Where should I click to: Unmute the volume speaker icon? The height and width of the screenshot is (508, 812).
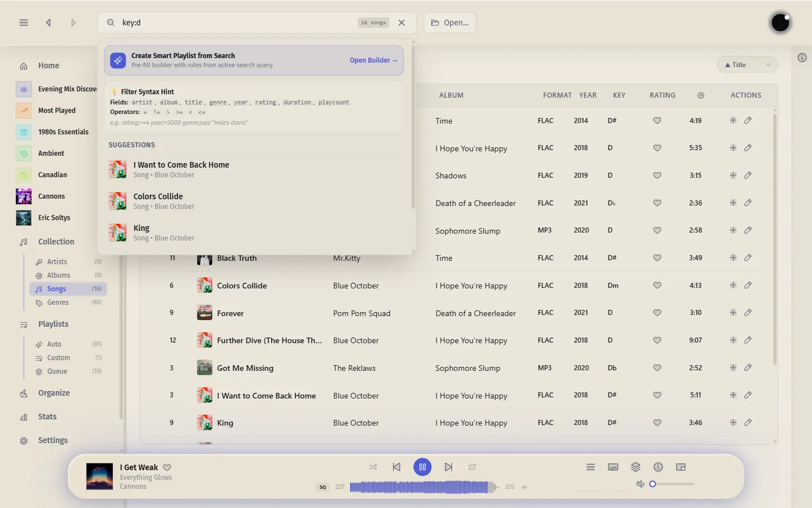[640, 484]
